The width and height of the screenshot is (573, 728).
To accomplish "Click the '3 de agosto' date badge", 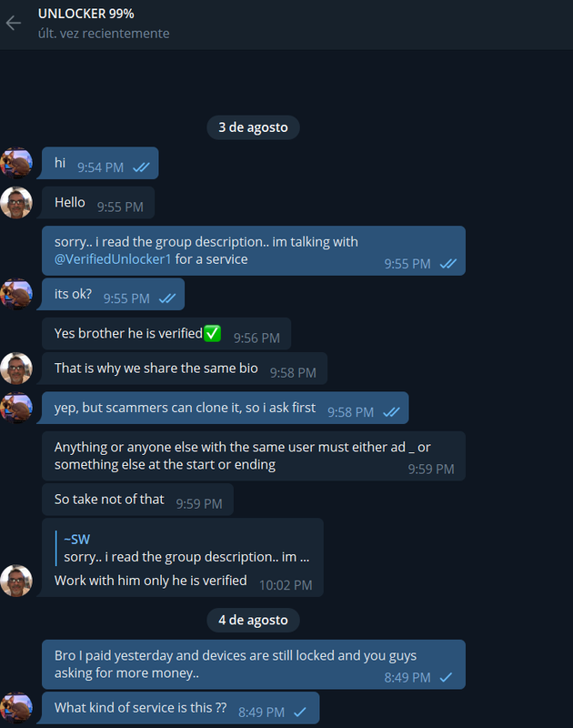I will click(253, 127).
